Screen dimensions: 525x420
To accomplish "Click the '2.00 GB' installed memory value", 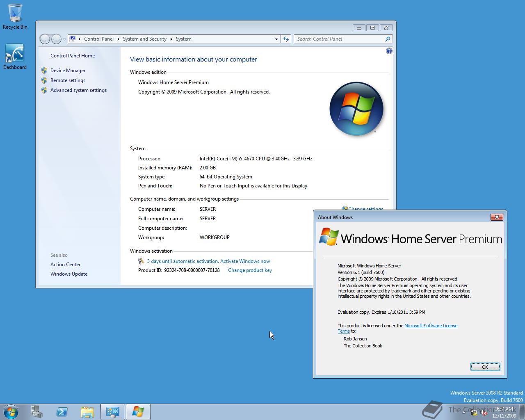I will pyautogui.click(x=208, y=168).
